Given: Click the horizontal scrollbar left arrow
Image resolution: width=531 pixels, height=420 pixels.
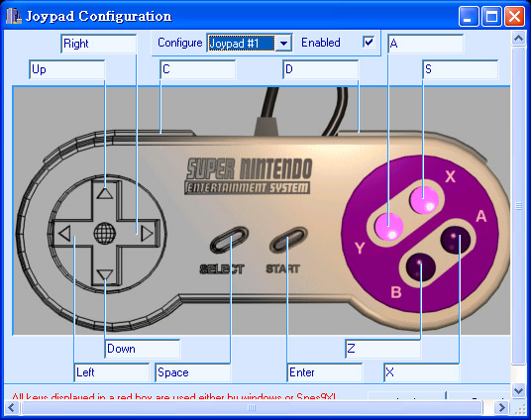Looking at the screenshot, I should [x=12, y=407].
